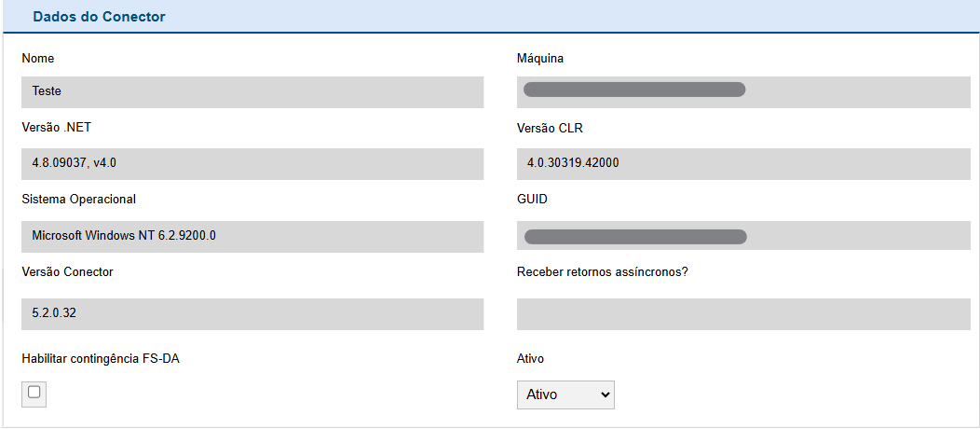The height and width of the screenshot is (429, 980).
Task: Click the Sistema Operacional label
Action: click(79, 199)
